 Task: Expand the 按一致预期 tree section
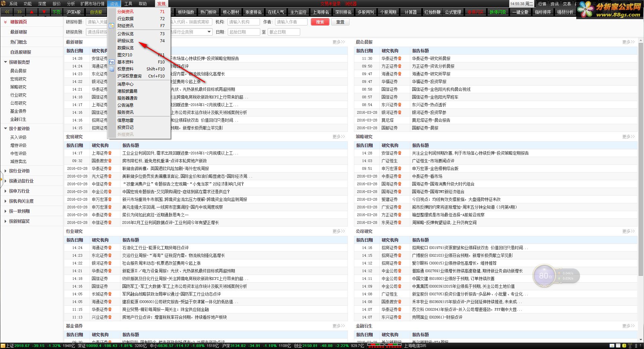(5, 211)
